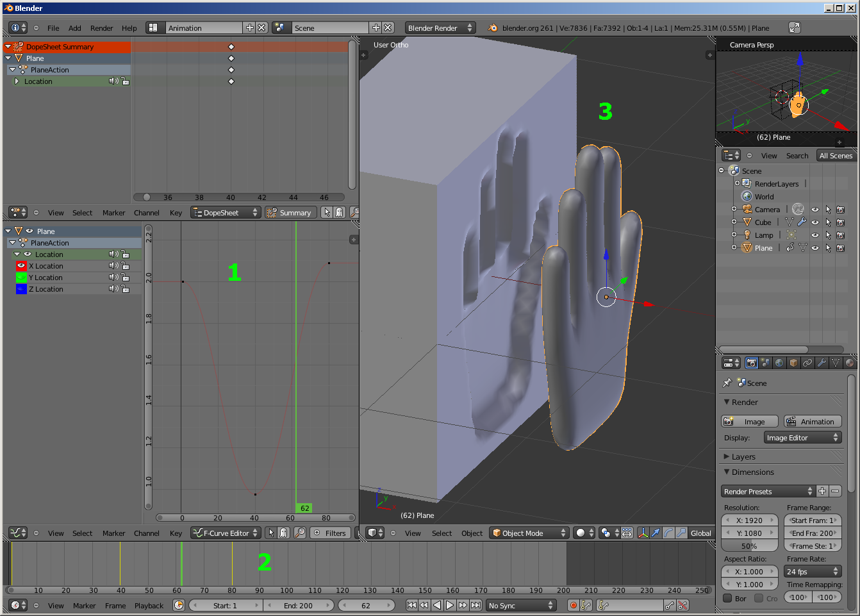The width and height of the screenshot is (860, 616).
Task: Click the Animation render button
Action: click(x=812, y=421)
